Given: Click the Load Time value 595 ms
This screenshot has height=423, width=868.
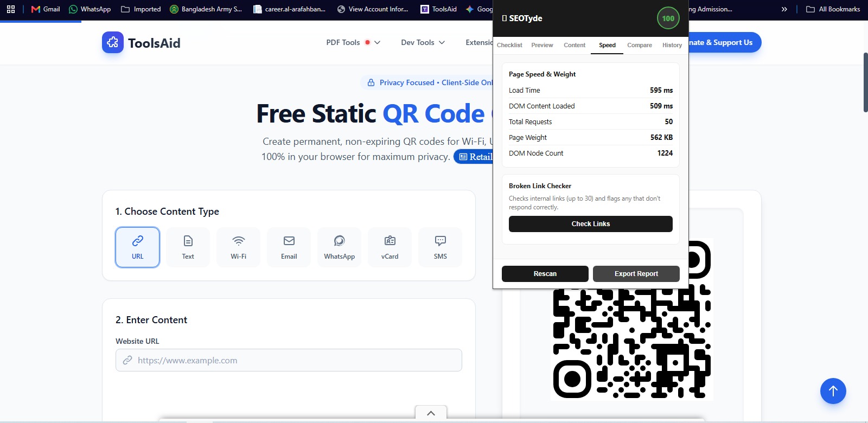Looking at the screenshot, I should tap(661, 91).
